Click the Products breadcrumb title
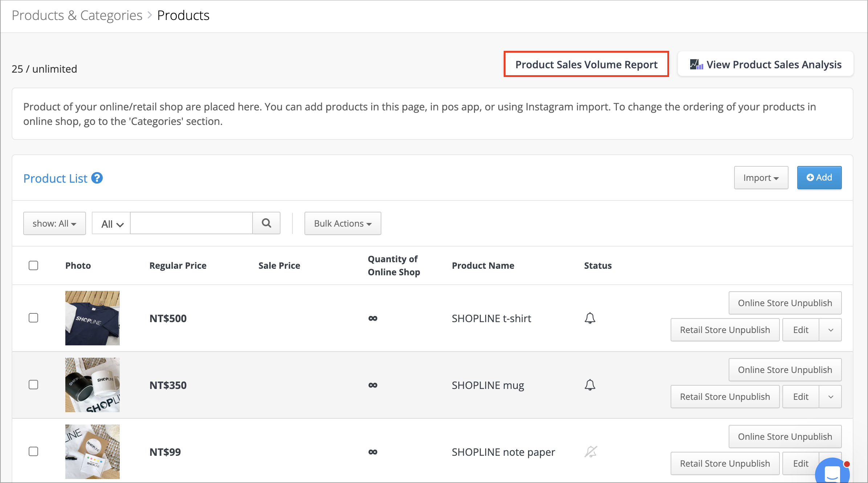868x483 pixels. tap(183, 15)
